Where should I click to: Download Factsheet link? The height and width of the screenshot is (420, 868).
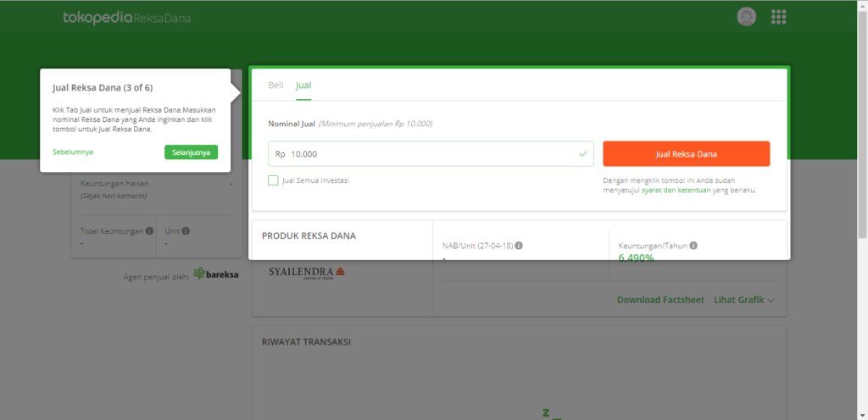660,300
